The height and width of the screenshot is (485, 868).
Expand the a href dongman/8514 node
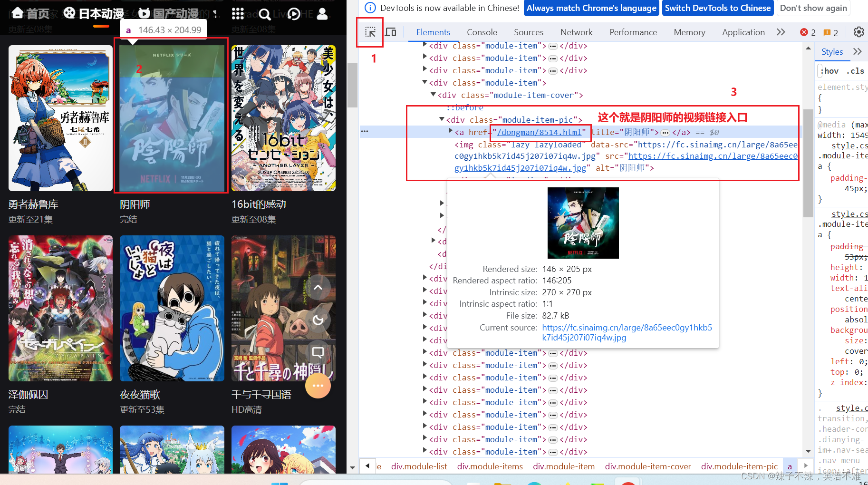451,131
